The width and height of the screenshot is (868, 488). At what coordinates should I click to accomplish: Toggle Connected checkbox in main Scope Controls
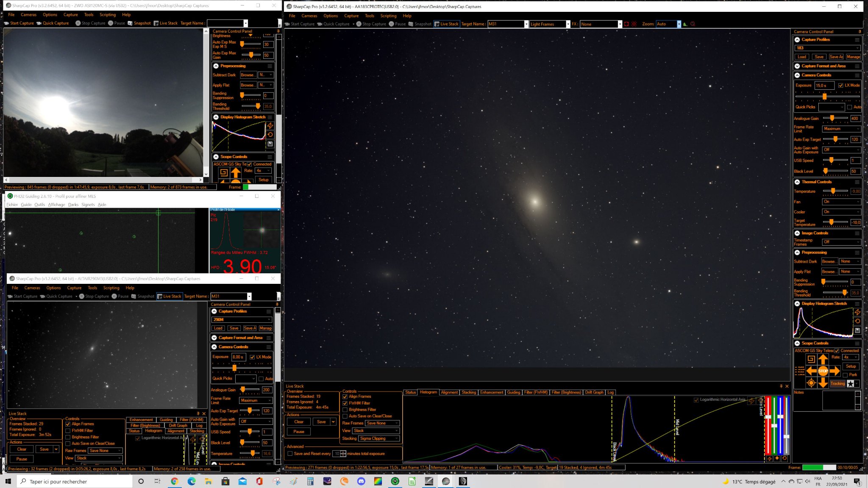click(837, 351)
